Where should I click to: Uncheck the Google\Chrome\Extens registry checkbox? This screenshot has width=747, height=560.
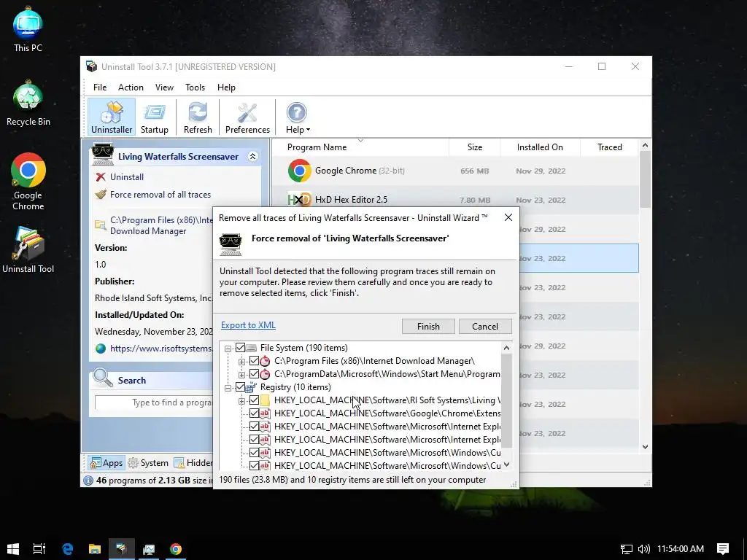254,413
